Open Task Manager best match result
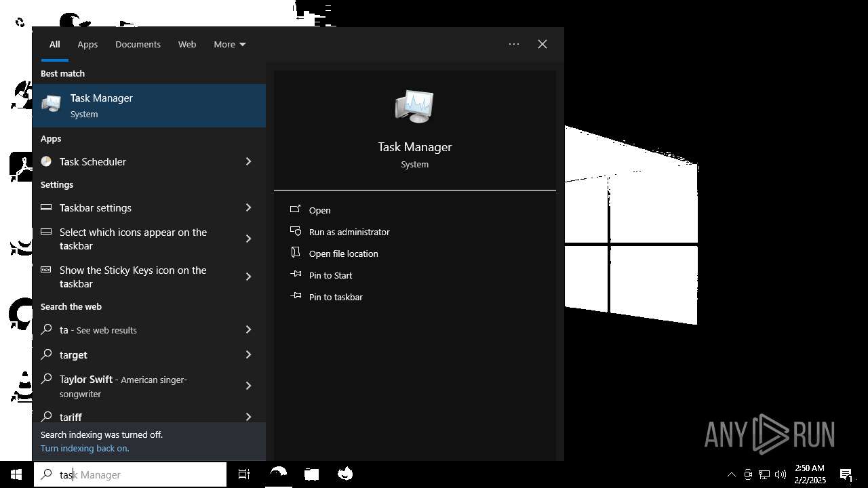 (149, 106)
